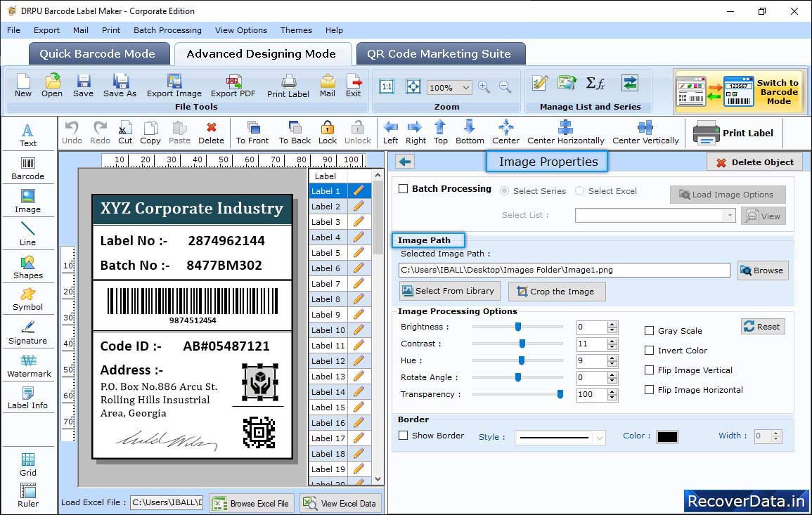The height and width of the screenshot is (515, 812).
Task: Open the Themes menu
Action: click(x=296, y=30)
